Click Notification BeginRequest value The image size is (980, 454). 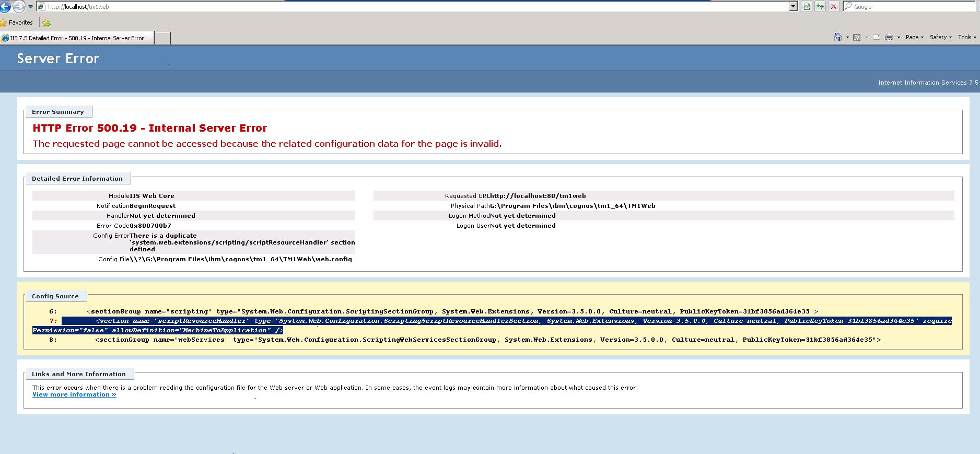153,206
